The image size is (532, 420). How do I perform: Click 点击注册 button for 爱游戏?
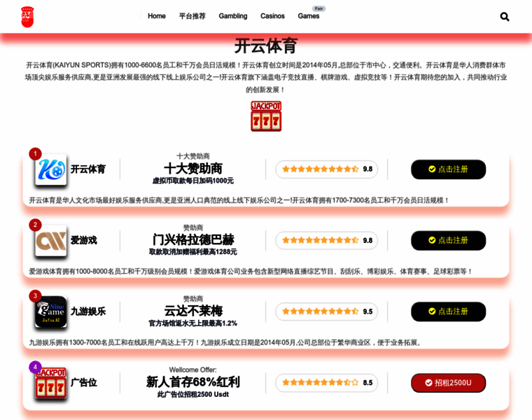[x=448, y=241]
